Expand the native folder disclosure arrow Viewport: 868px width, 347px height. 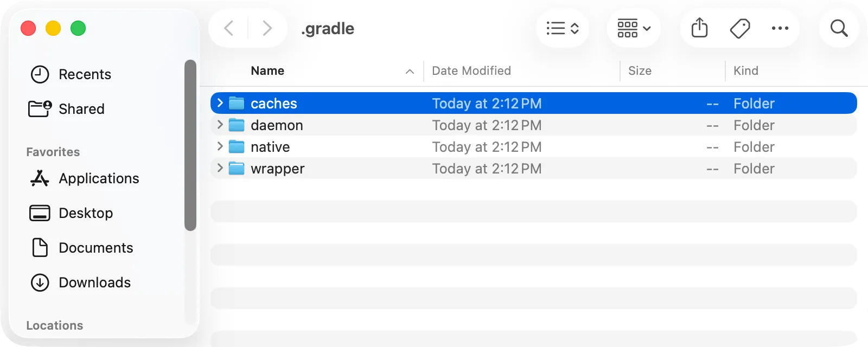[220, 146]
